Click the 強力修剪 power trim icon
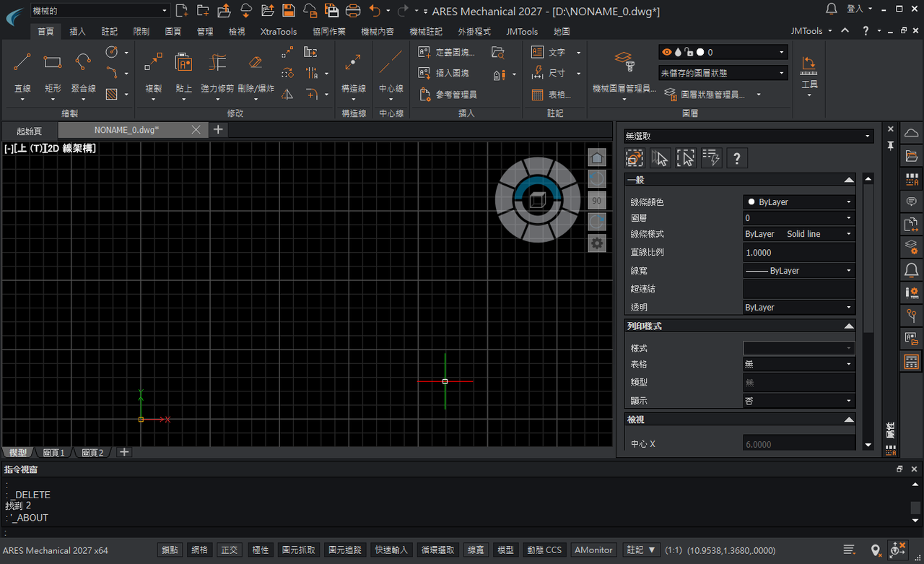 (x=217, y=62)
